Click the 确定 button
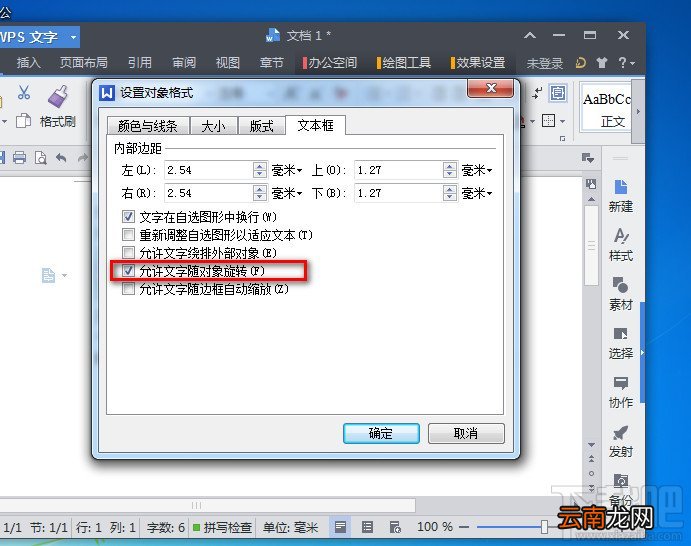The image size is (691, 546). click(x=381, y=433)
